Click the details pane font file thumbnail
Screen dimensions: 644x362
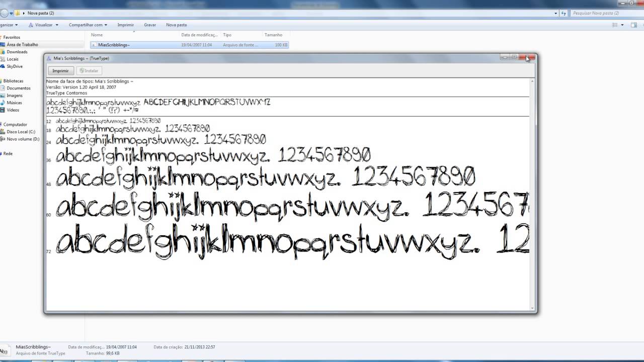(x=4, y=351)
